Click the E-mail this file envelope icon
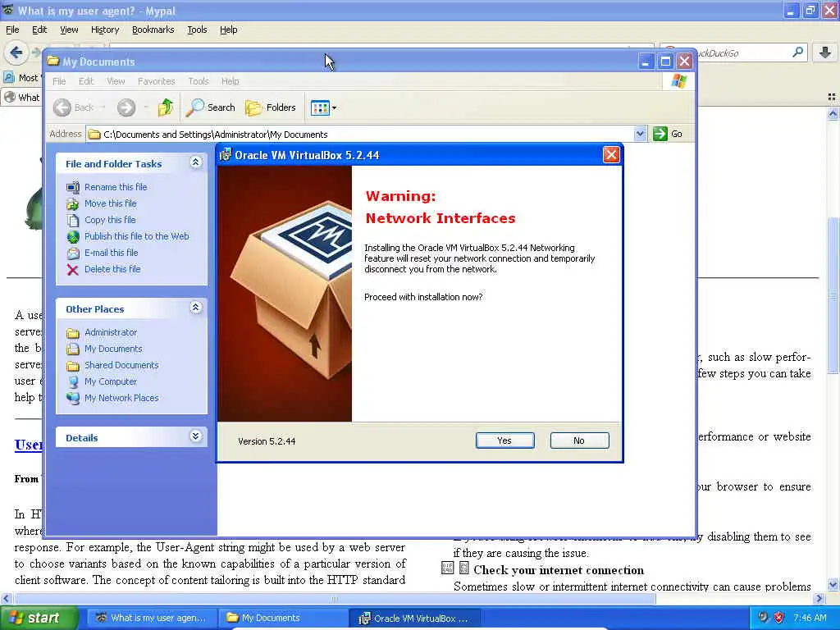This screenshot has height=630, width=840. tap(73, 253)
